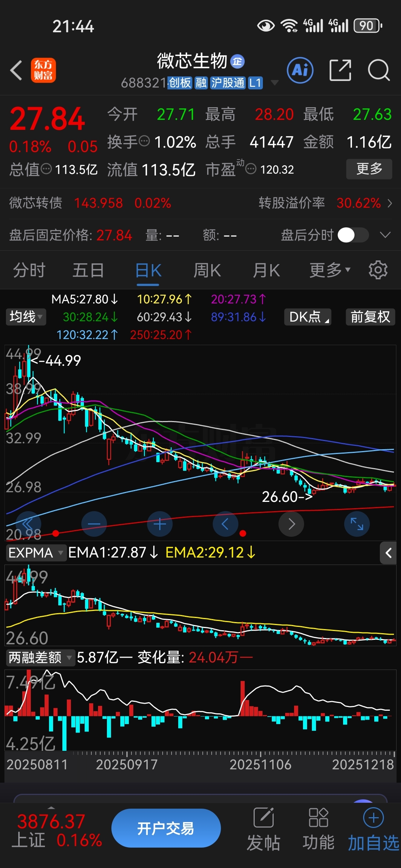Toggle the 盘后分时 switch

coord(353,235)
